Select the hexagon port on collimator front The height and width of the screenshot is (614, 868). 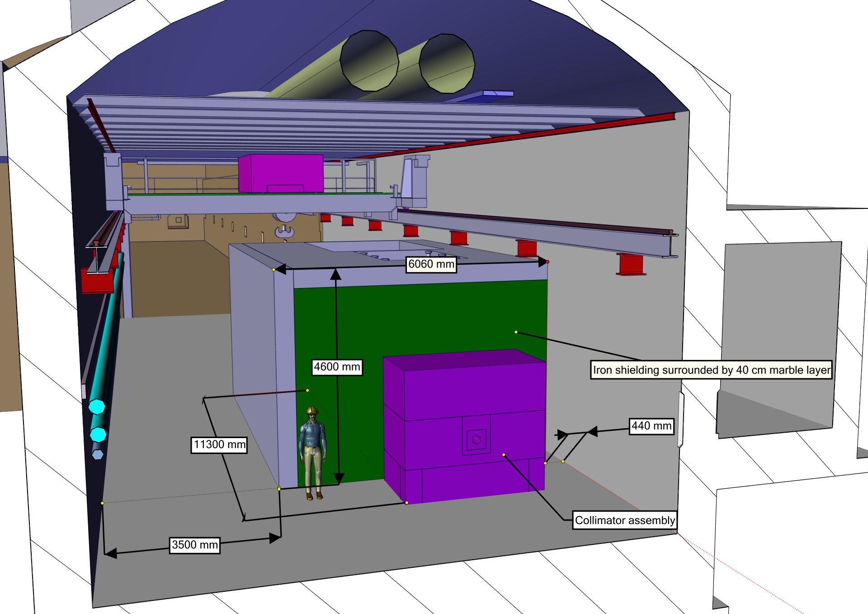(x=476, y=439)
